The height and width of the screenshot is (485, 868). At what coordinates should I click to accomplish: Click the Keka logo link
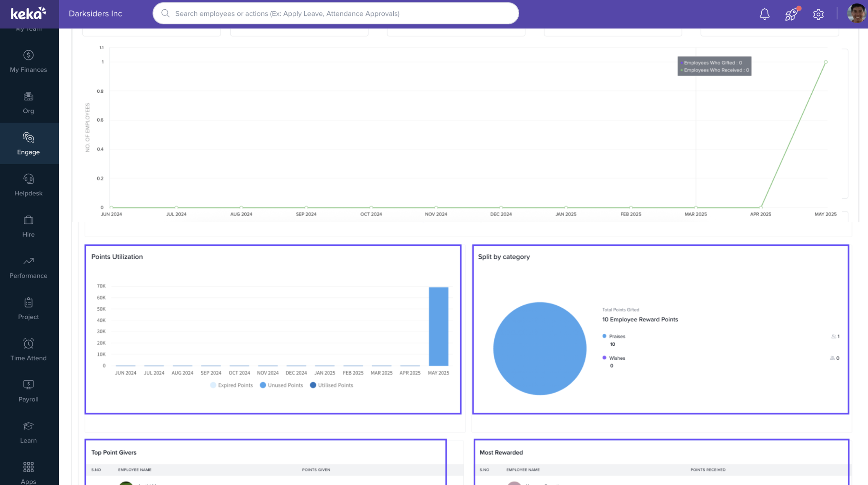point(29,14)
